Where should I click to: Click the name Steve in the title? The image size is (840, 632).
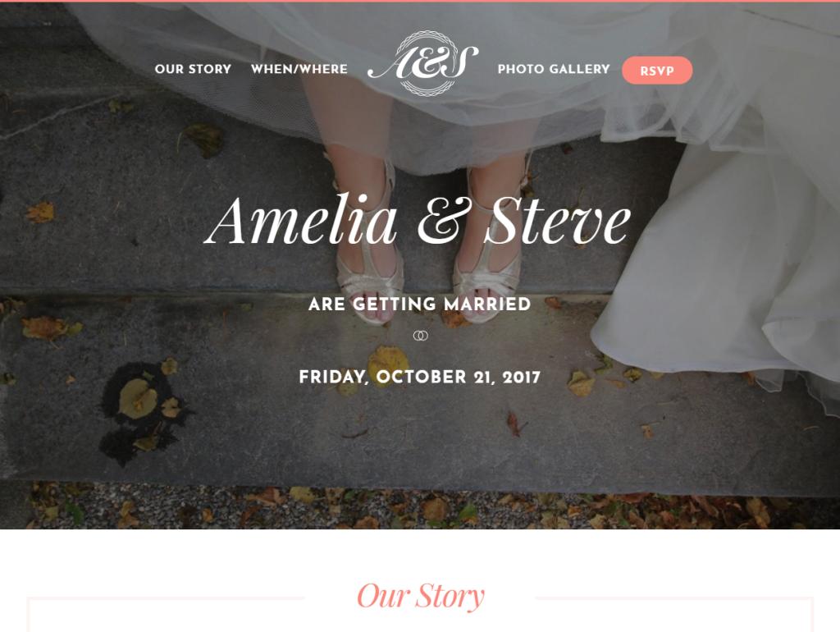point(558,220)
